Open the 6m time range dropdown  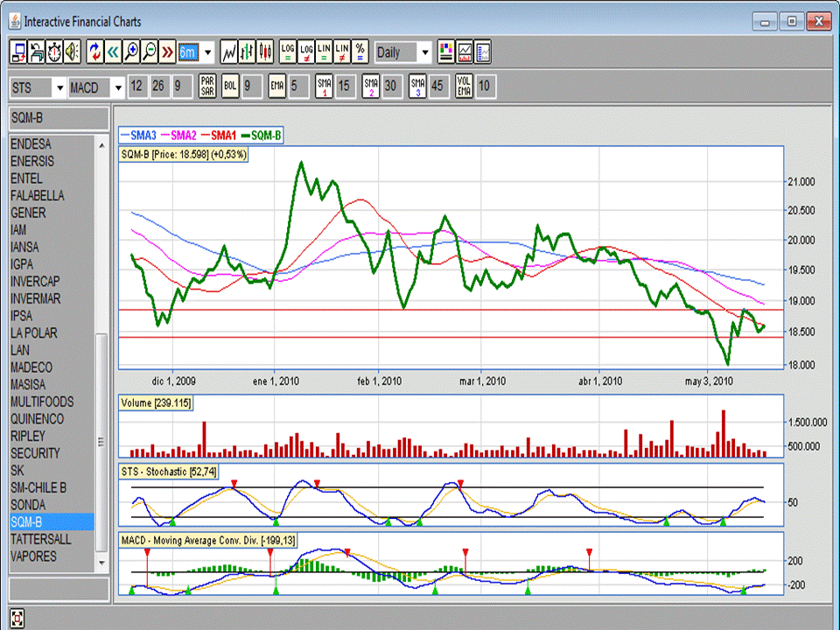[207, 52]
